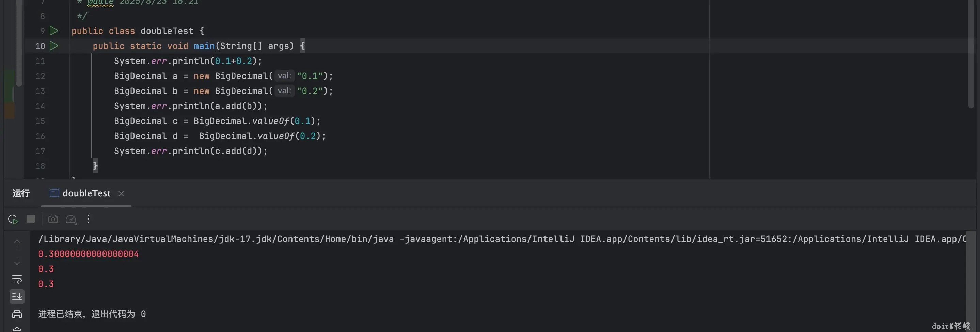Screen dimensions: 980x332
Task: Select the doubleTest run tab
Action: 86,193
